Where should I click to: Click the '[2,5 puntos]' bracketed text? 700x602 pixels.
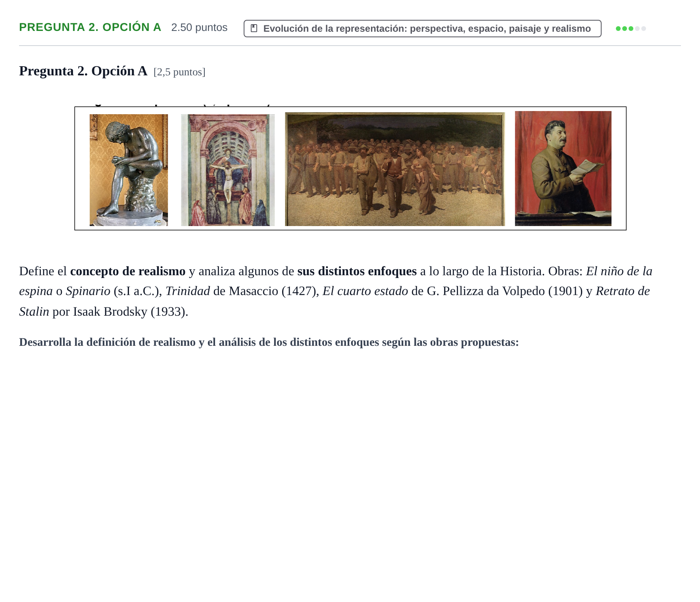(x=179, y=72)
